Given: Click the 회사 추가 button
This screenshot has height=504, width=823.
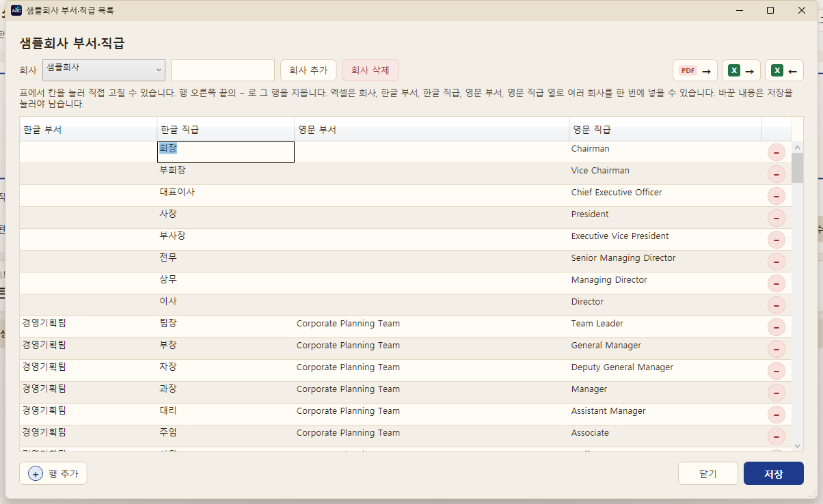Looking at the screenshot, I should coord(308,70).
